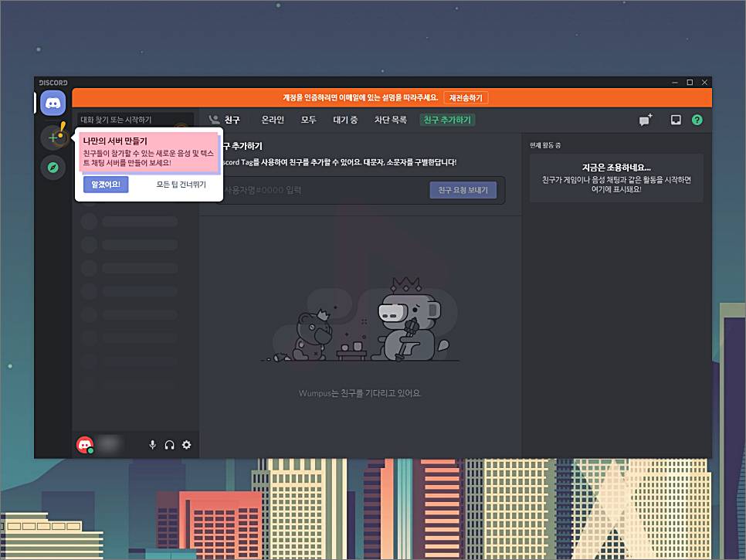The height and width of the screenshot is (560, 746).
Task: Mute the microphone icon
Action: tap(152, 445)
